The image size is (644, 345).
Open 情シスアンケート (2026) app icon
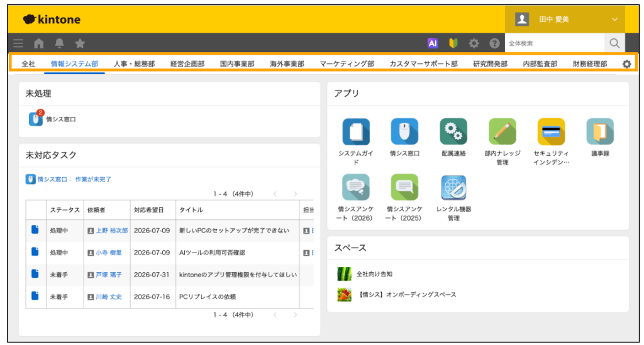[356, 187]
